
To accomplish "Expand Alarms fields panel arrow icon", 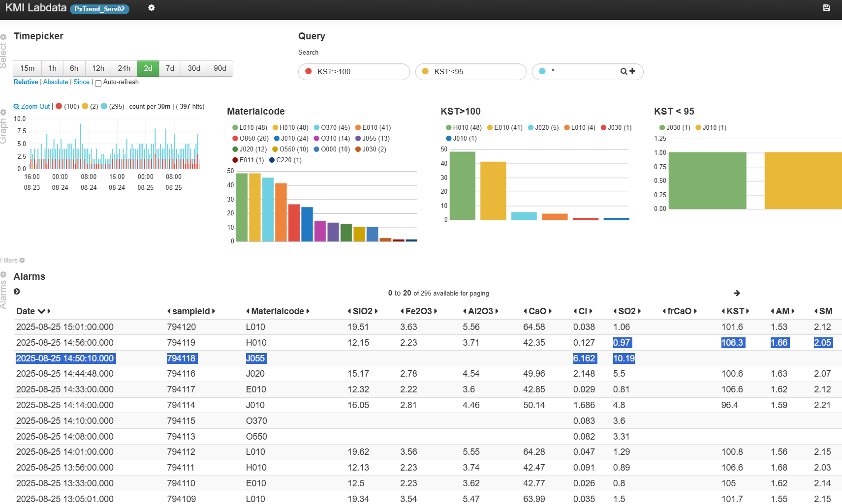I will (x=17, y=292).
